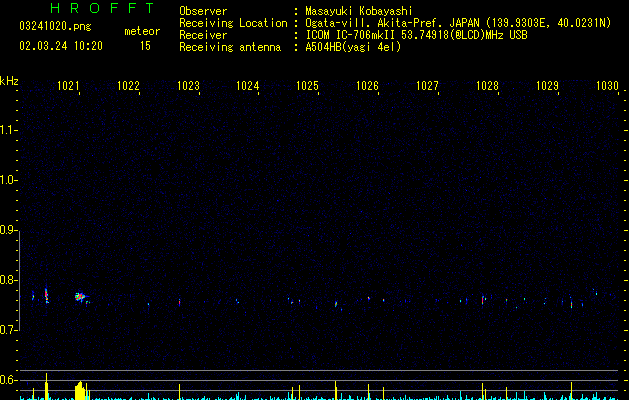Click the 1022 time axis marker
Image resolution: width=629 pixels, height=400 pixels.
pos(128,86)
